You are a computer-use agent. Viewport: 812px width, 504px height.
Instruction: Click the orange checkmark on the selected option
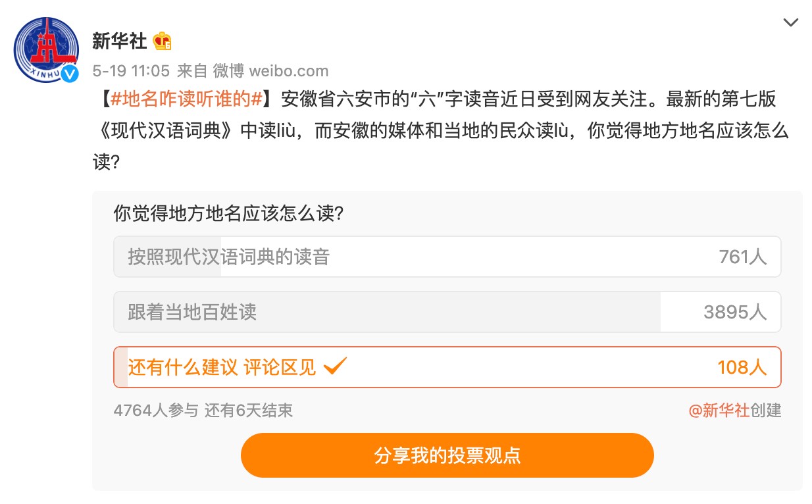(x=335, y=366)
